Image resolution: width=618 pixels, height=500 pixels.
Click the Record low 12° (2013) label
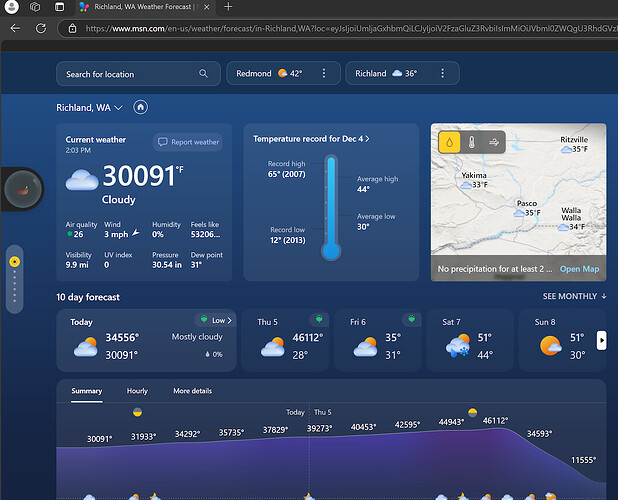[x=288, y=235]
